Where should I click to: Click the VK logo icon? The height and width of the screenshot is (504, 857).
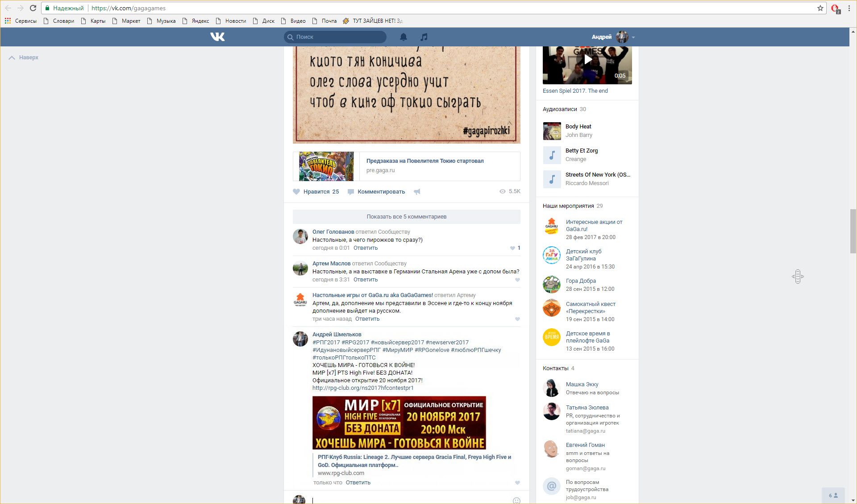[217, 37]
